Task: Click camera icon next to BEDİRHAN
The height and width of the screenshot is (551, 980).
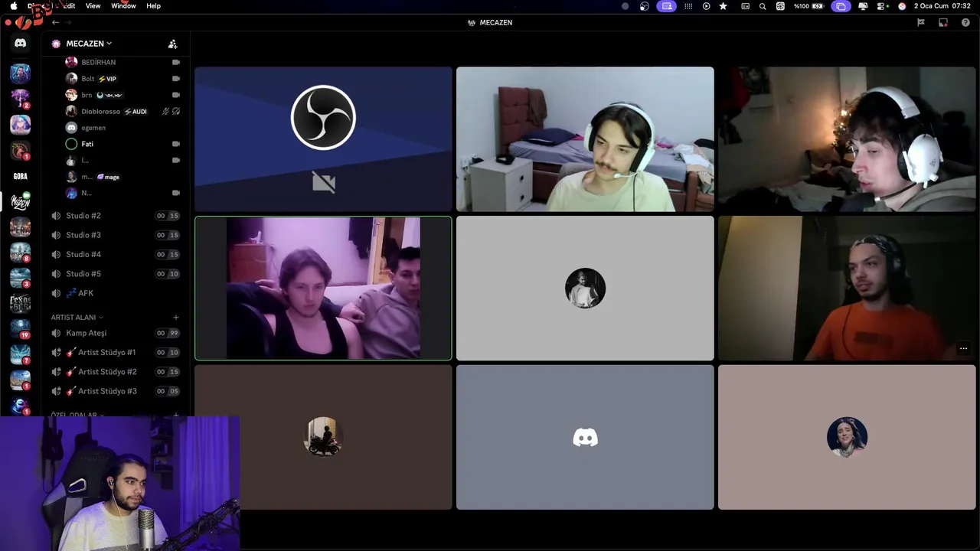Action: tap(176, 62)
